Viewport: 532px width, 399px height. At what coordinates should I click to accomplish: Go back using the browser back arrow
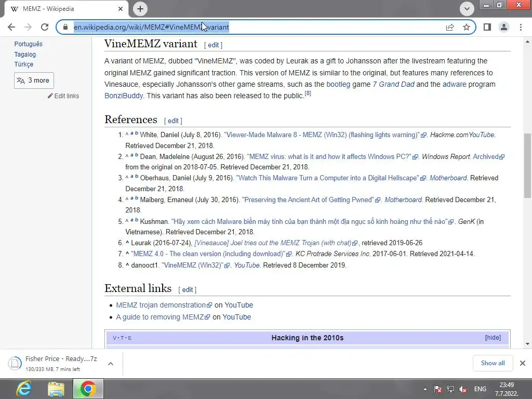click(x=11, y=27)
